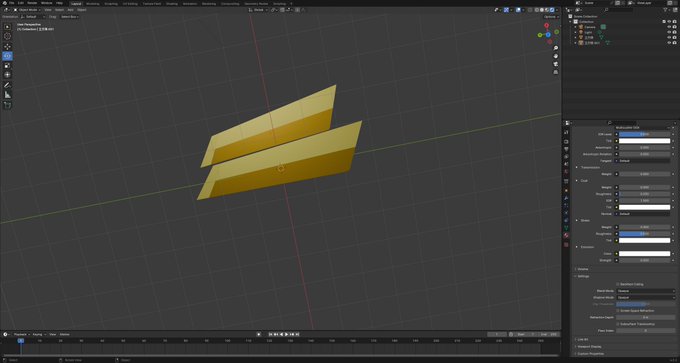Switch viewport to Wireframe shading

(536, 10)
